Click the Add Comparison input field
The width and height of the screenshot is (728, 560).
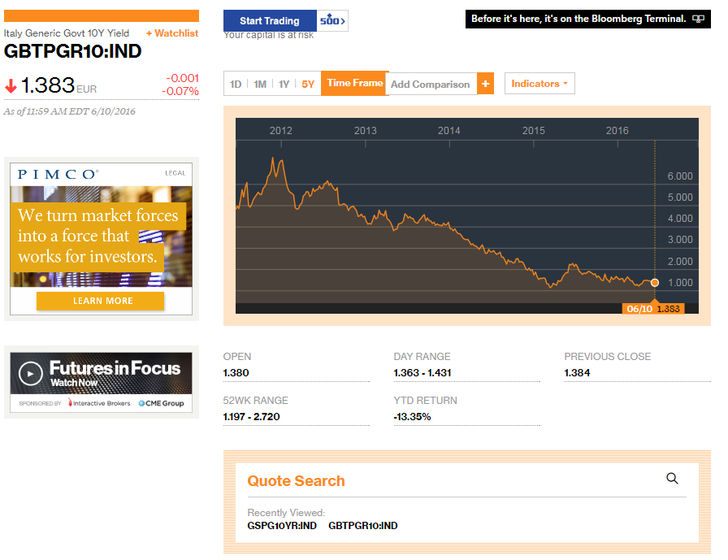pyautogui.click(x=431, y=84)
